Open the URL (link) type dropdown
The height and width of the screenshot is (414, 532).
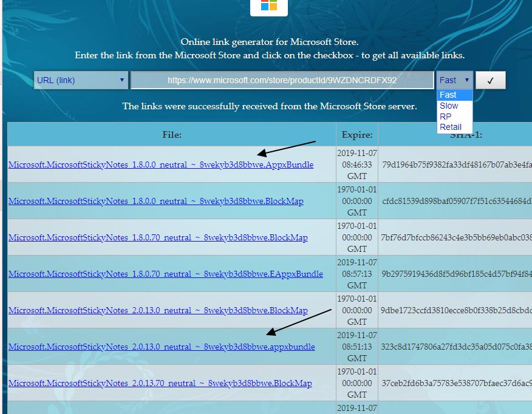tap(81, 80)
